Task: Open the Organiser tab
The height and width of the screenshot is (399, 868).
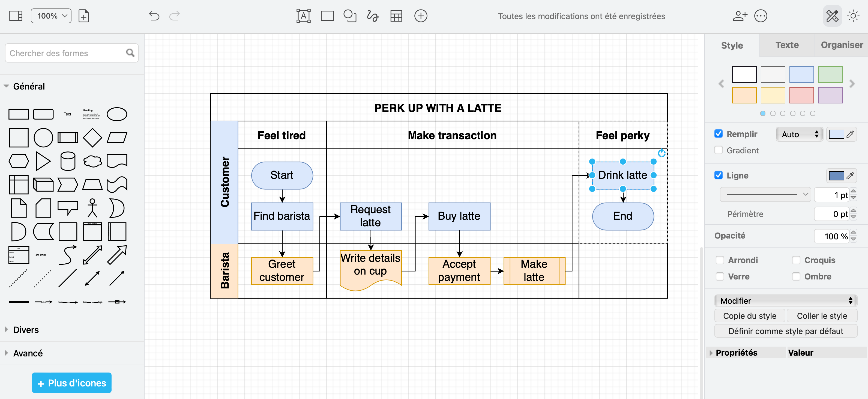Action: pos(841,45)
